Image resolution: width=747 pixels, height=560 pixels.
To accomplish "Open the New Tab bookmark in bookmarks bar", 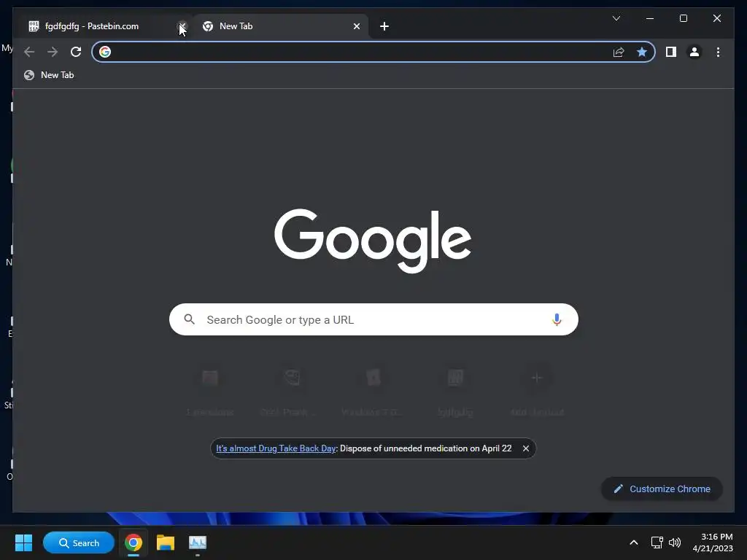I will point(50,75).
